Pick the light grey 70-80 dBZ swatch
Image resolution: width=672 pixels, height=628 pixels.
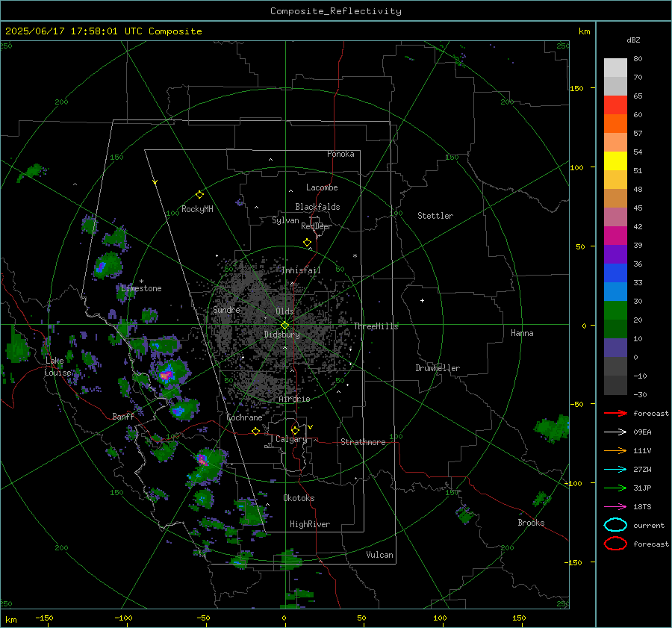615,68
